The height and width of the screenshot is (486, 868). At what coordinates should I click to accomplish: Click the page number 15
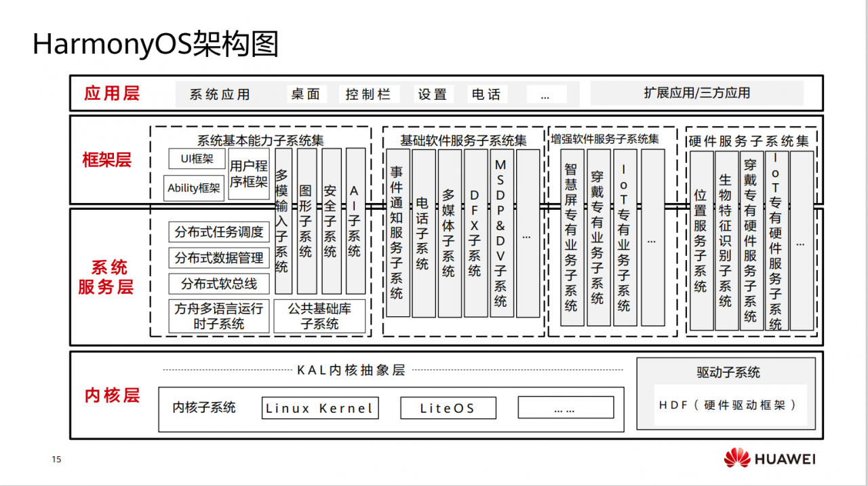57,459
